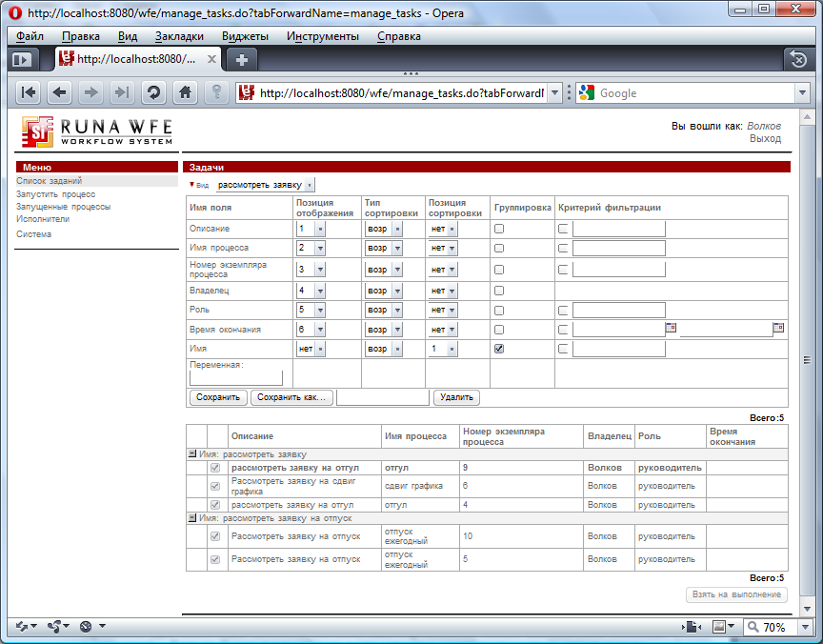823x644 pixels.
Task: Toggle grouping checkbox for Владелец
Action: (499, 291)
